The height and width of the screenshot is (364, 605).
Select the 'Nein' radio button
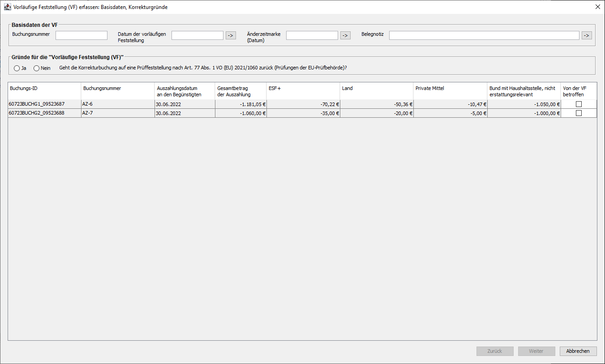click(37, 68)
